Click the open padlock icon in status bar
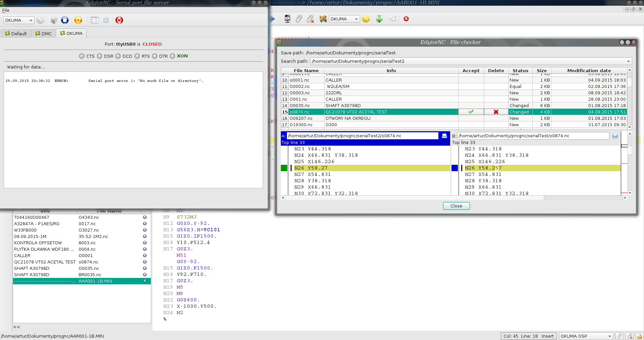The image size is (644, 340). click(x=639, y=336)
